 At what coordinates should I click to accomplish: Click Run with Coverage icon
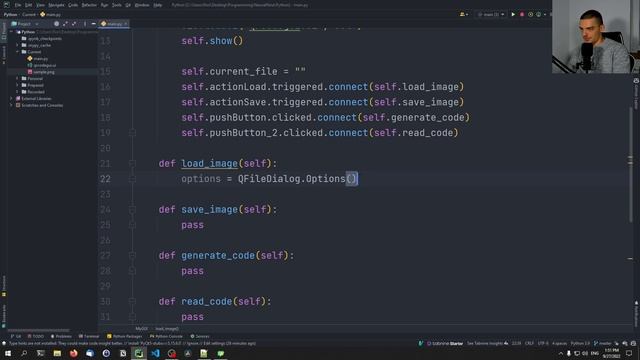530,14
